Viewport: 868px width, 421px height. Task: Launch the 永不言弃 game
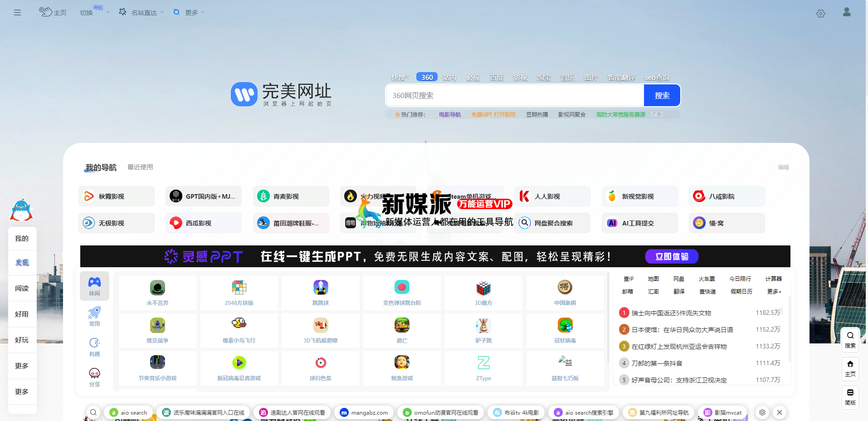(x=157, y=293)
